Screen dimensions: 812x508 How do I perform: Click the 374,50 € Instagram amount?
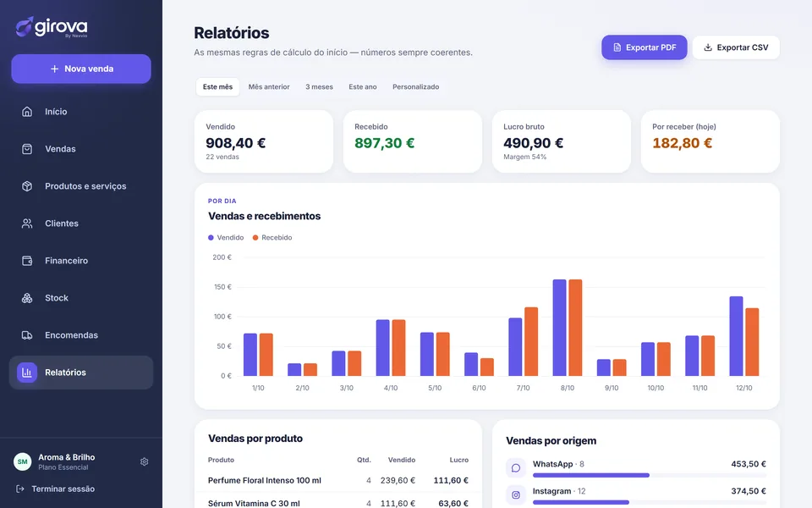coord(749,491)
